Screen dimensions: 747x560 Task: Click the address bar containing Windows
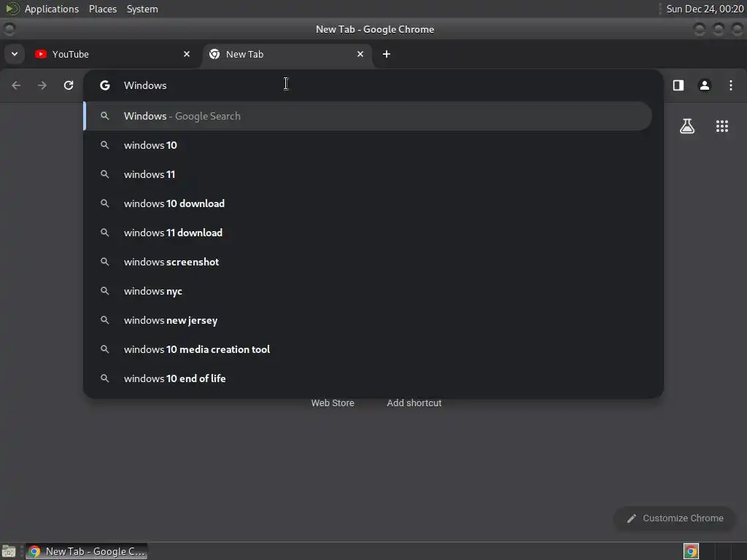click(373, 85)
